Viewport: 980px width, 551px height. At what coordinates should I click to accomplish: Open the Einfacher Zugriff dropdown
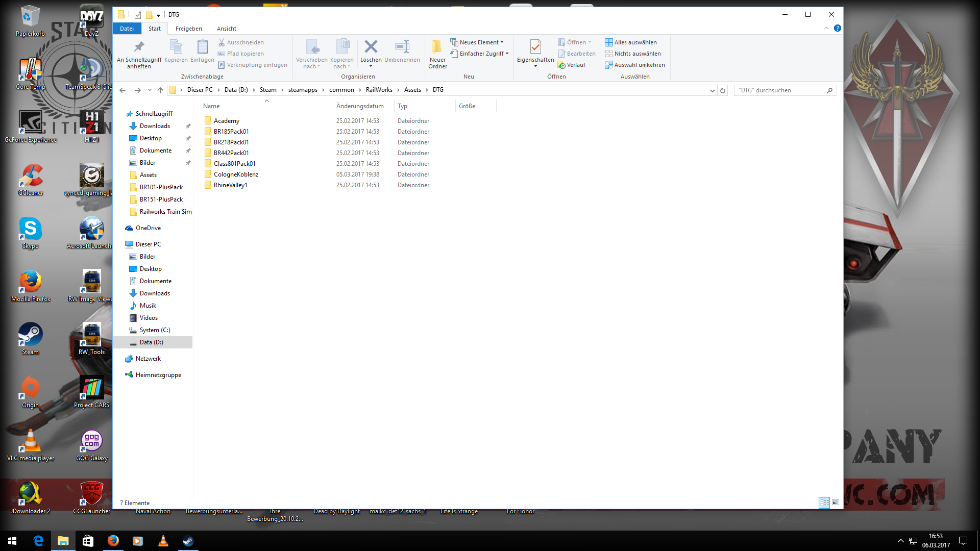pos(480,54)
